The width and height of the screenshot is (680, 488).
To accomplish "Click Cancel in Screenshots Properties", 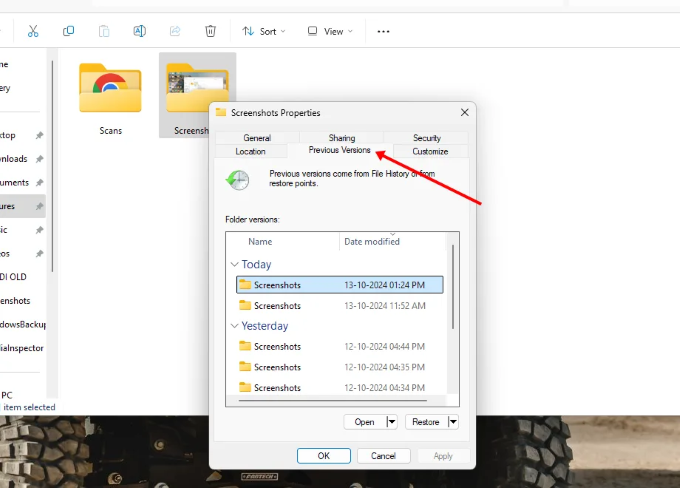I will pyautogui.click(x=383, y=456).
